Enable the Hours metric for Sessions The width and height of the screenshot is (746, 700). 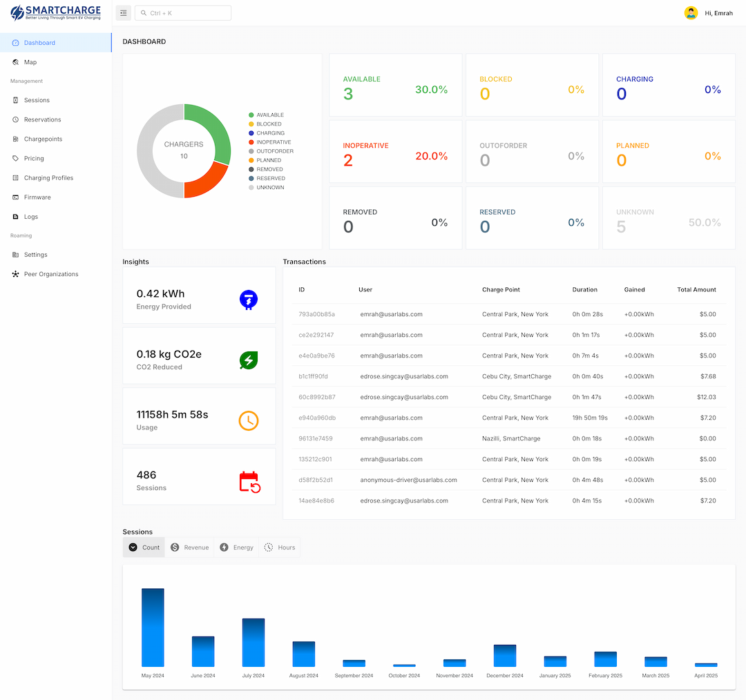click(x=280, y=547)
